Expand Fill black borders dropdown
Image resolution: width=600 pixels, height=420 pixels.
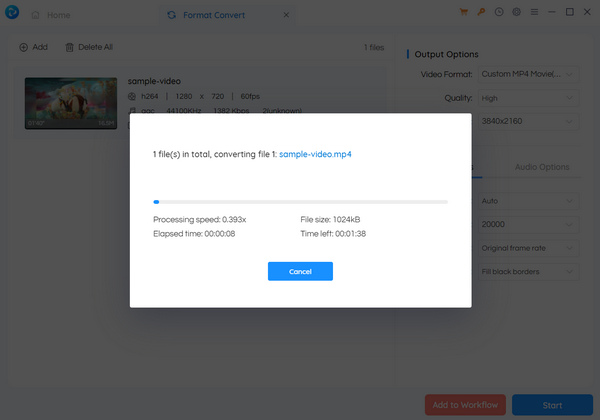point(528,272)
